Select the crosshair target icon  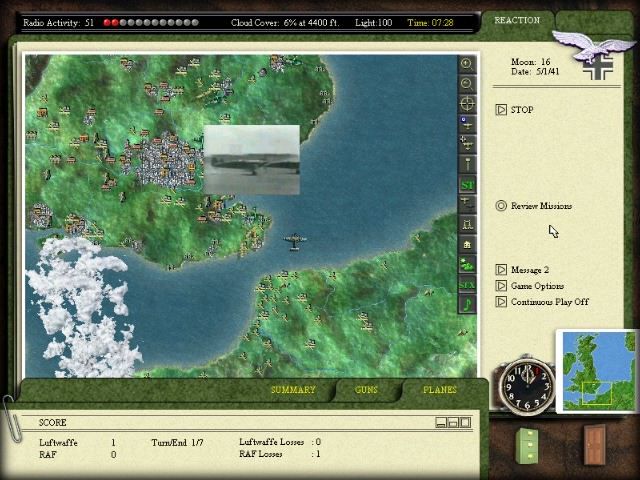click(467, 104)
